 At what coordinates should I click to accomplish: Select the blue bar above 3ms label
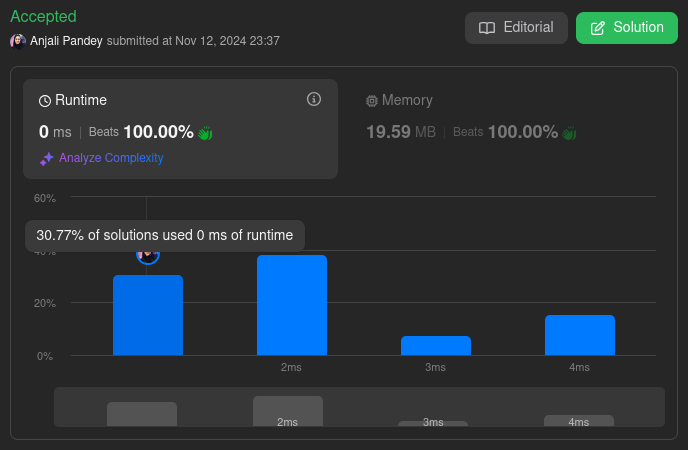click(436, 345)
